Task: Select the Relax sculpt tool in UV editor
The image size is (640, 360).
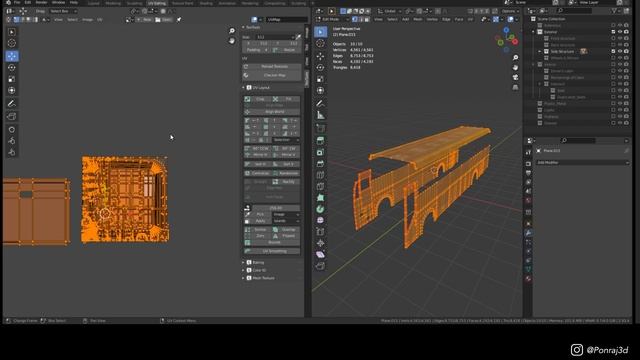Action: point(12,141)
